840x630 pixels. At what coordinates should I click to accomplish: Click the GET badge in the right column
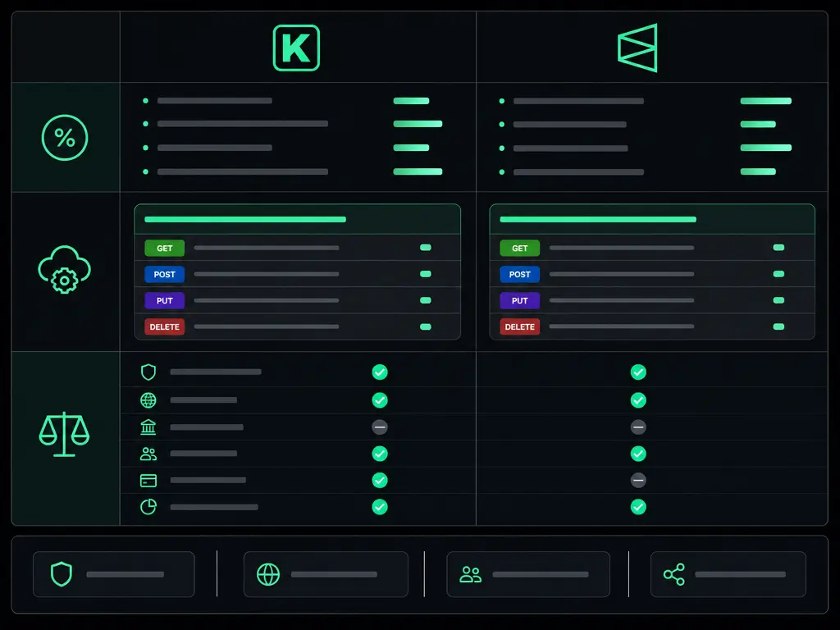pos(519,248)
